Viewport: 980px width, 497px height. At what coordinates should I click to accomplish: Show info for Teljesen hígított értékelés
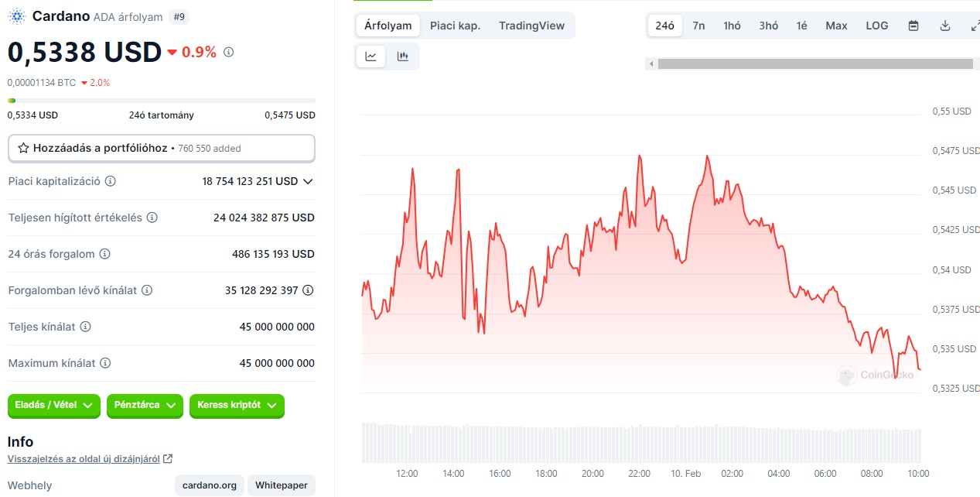[x=152, y=218]
